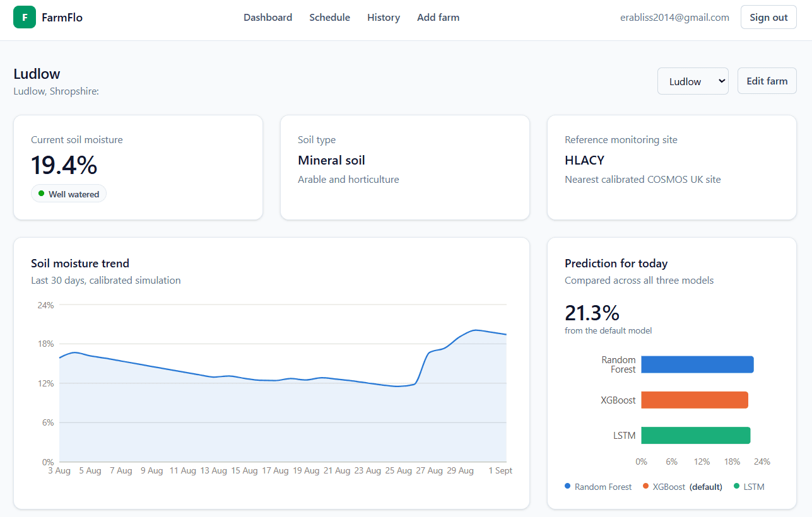Open the Ludlow farm selector dropdown

point(693,81)
